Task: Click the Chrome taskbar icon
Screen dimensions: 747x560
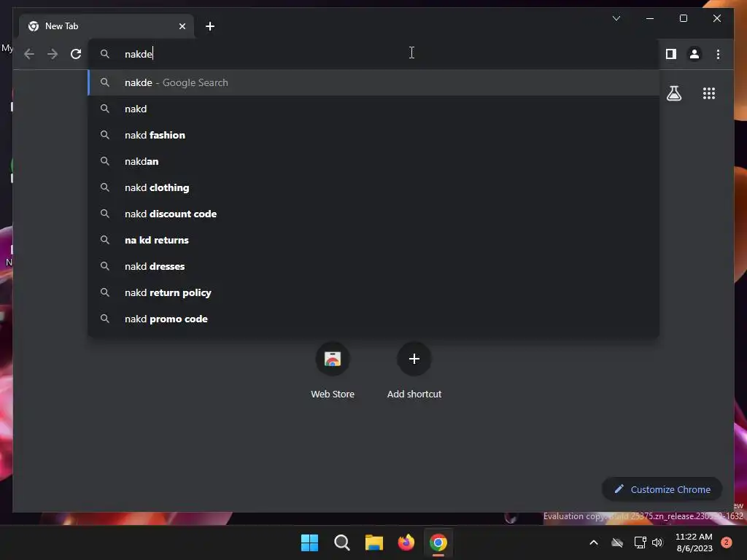Action: coord(438,542)
